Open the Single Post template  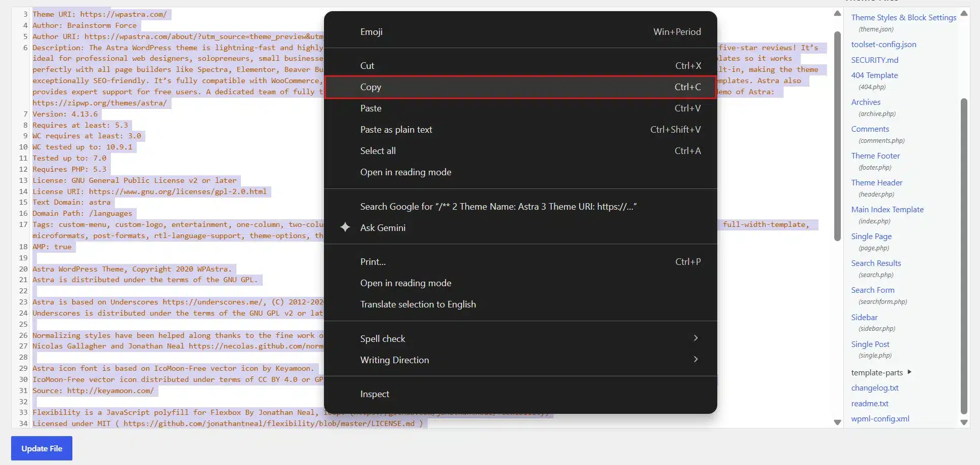point(870,344)
